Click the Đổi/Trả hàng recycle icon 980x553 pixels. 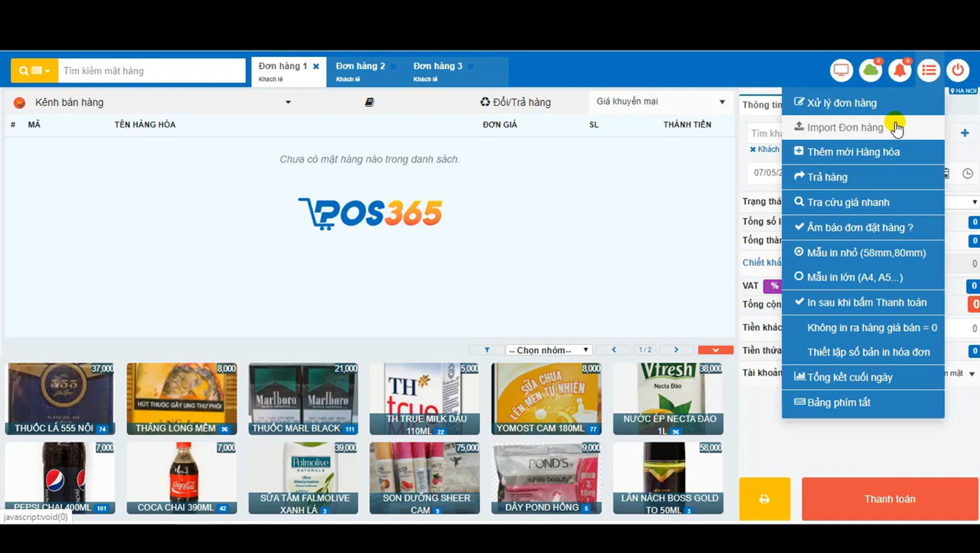click(x=485, y=102)
